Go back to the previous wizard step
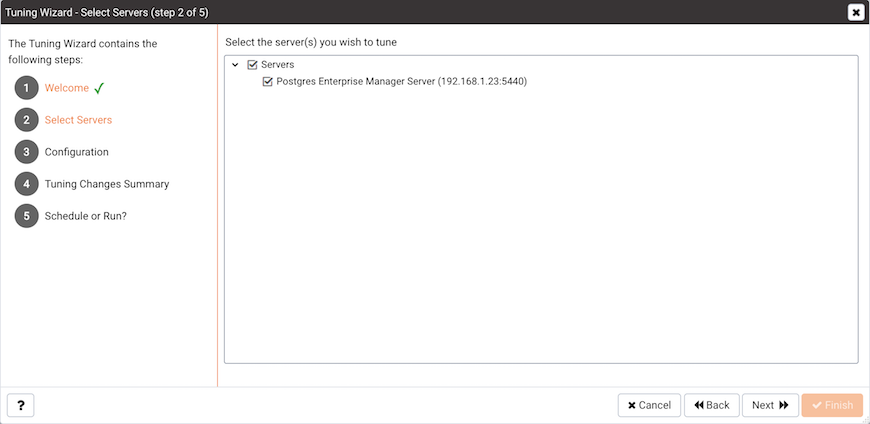 (x=712, y=406)
